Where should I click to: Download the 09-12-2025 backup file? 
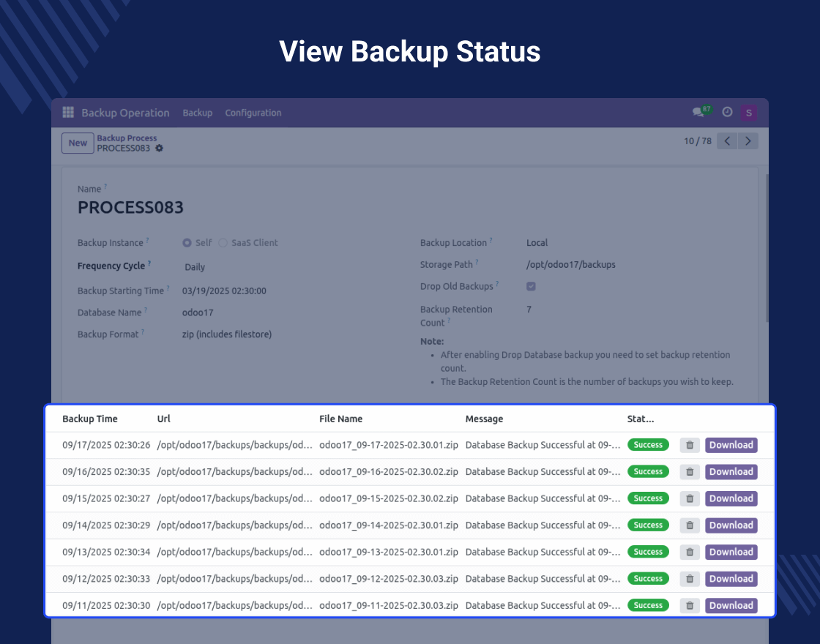pyautogui.click(x=731, y=579)
